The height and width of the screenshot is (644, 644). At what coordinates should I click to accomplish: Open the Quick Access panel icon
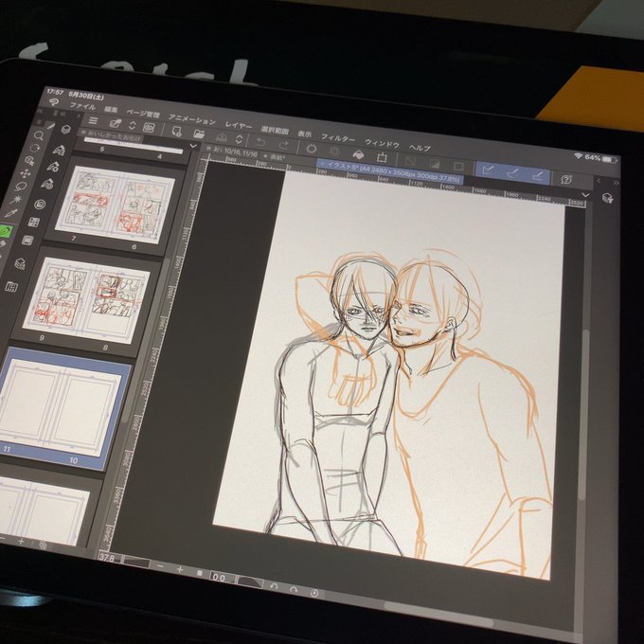pyautogui.click(x=65, y=130)
